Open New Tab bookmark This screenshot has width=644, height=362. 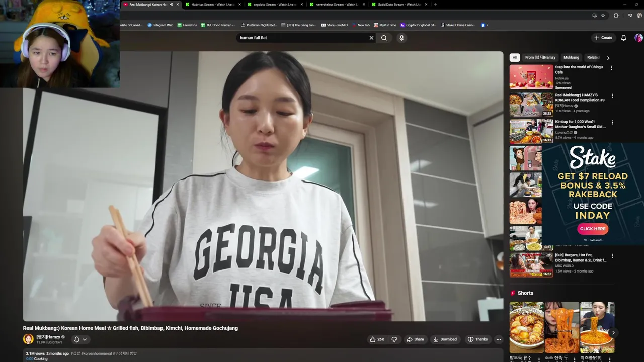361,25
